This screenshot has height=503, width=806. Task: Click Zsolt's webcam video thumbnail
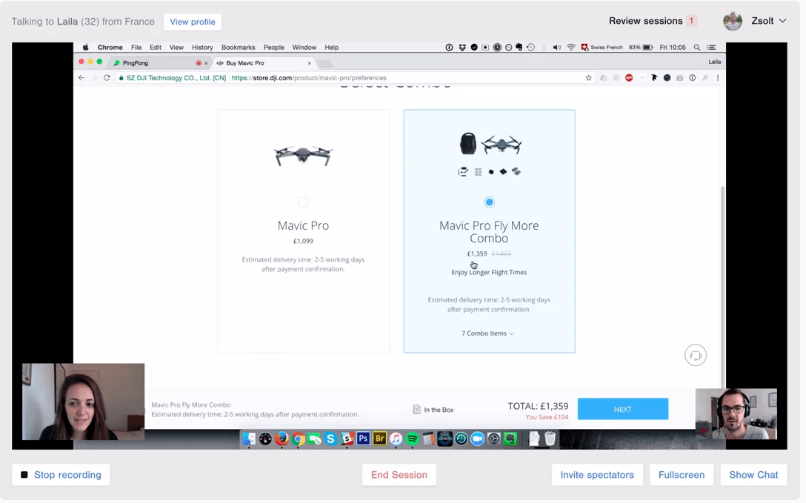736,414
